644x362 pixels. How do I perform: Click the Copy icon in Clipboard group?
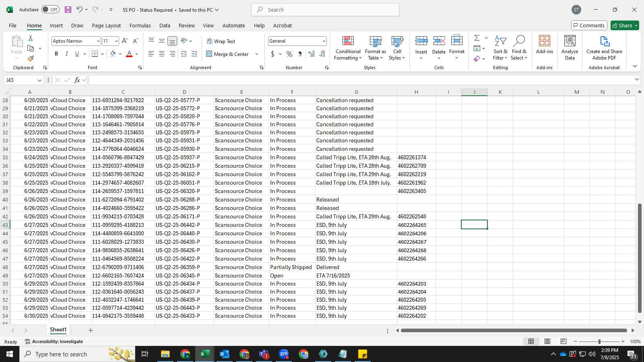(31, 48)
